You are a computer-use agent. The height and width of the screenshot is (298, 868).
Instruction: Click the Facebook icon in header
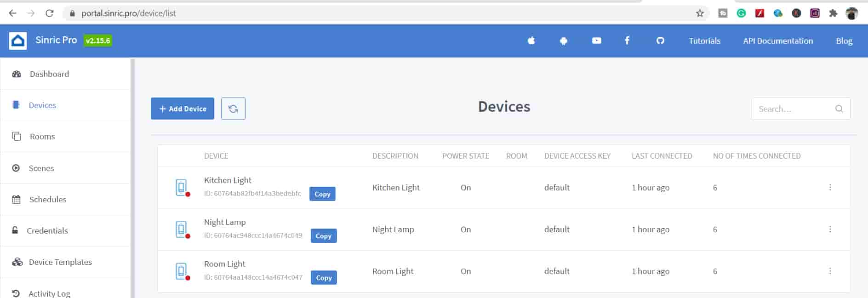pos(627,41)
